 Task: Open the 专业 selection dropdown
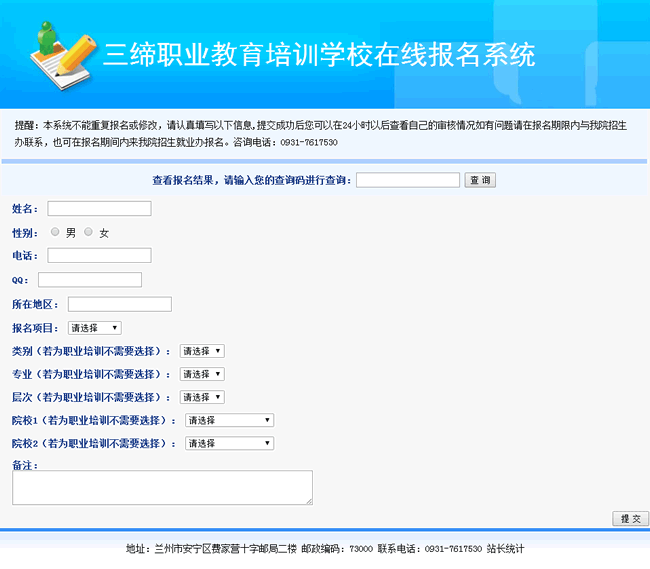coord(202,374)
